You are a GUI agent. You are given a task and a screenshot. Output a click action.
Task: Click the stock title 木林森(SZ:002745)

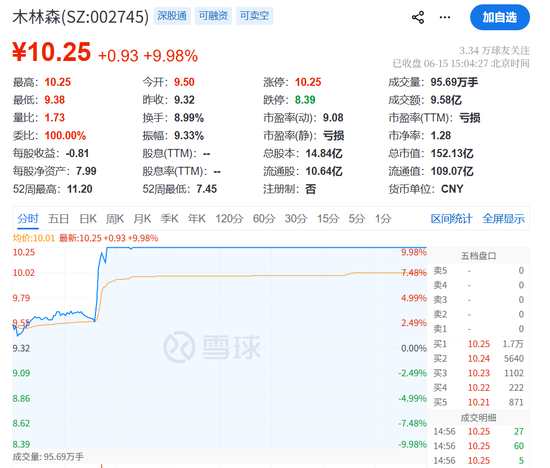(81, 16)
